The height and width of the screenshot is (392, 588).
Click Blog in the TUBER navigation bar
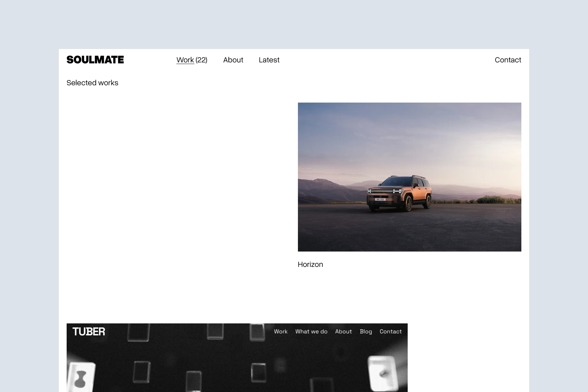pos(366,331)
